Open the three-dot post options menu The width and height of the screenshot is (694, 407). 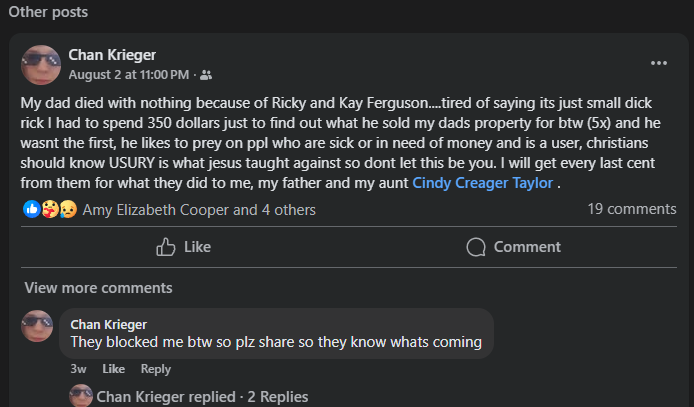click(658, 63)
